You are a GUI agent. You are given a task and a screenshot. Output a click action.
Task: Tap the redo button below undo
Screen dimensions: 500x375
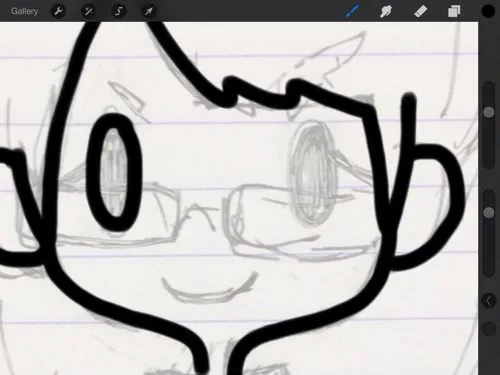pyautogui.click(x=489, y=329)
